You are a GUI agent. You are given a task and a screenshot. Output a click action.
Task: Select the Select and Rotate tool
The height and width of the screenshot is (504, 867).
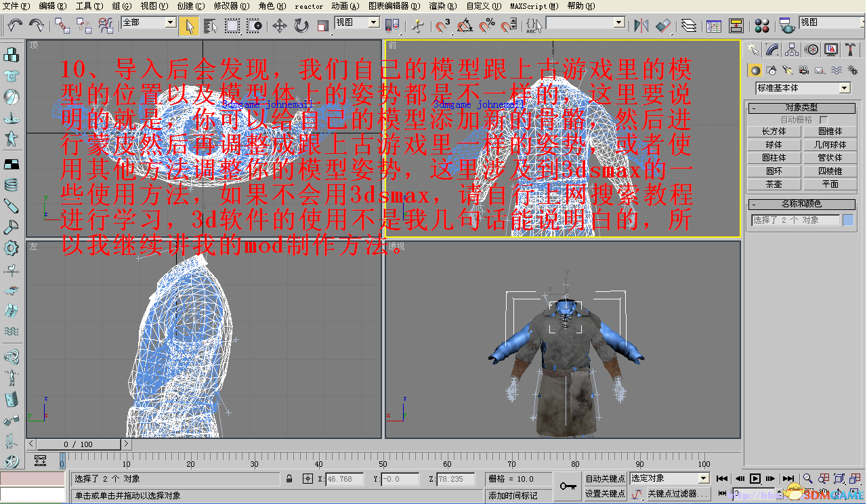301,26
